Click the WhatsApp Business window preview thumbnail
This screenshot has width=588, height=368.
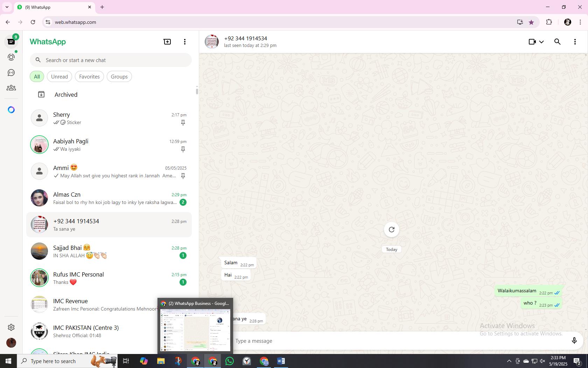pyautogui.click(x=195, y=330)
